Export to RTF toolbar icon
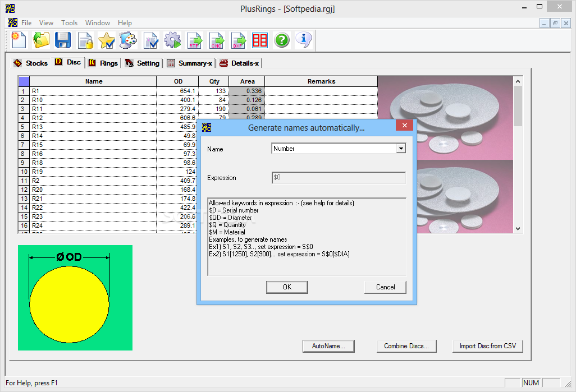 point(194,40)
